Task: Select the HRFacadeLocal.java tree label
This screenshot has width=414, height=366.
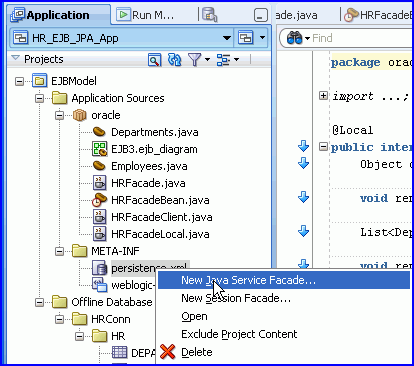Action: point(160,234)
